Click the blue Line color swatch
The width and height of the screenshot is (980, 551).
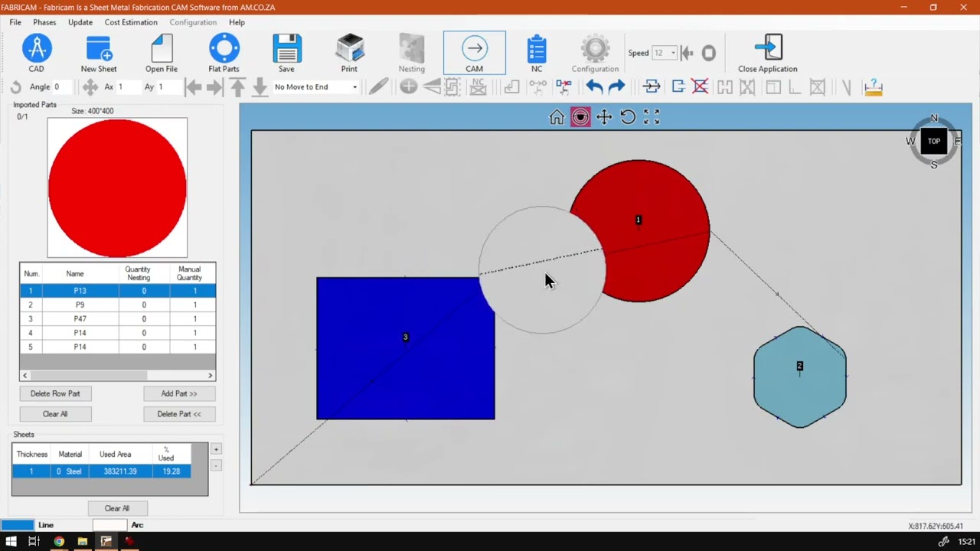tap(17, 525)
